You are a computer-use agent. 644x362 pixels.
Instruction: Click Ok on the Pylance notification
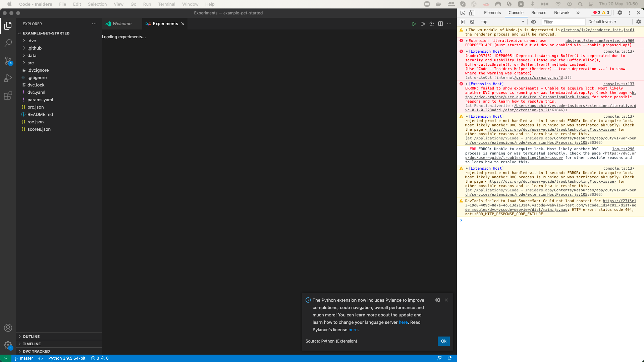click(444, 341)
